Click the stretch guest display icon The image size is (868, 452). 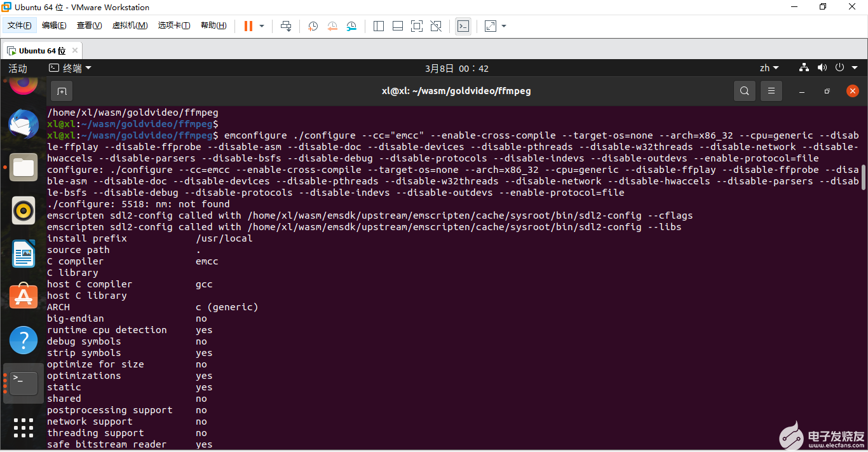pyautogui.click(x=491, y=26)
